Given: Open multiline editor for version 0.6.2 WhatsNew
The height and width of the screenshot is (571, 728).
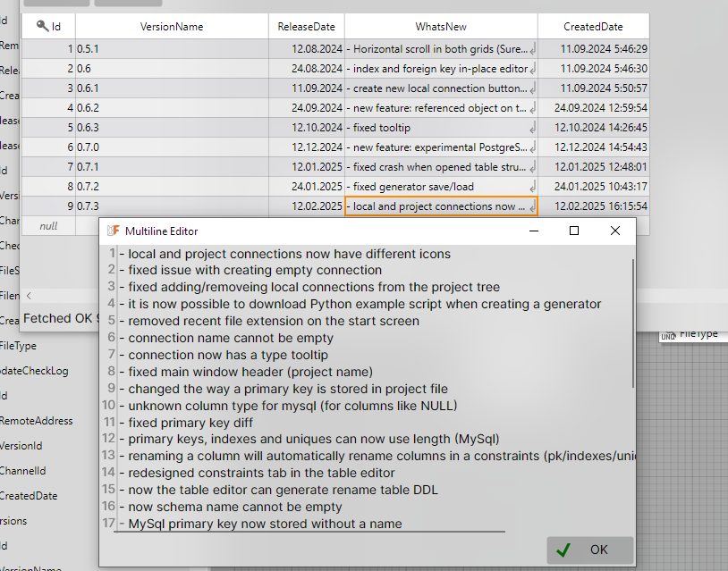Looking at the screenshot, I should (532, 108).
